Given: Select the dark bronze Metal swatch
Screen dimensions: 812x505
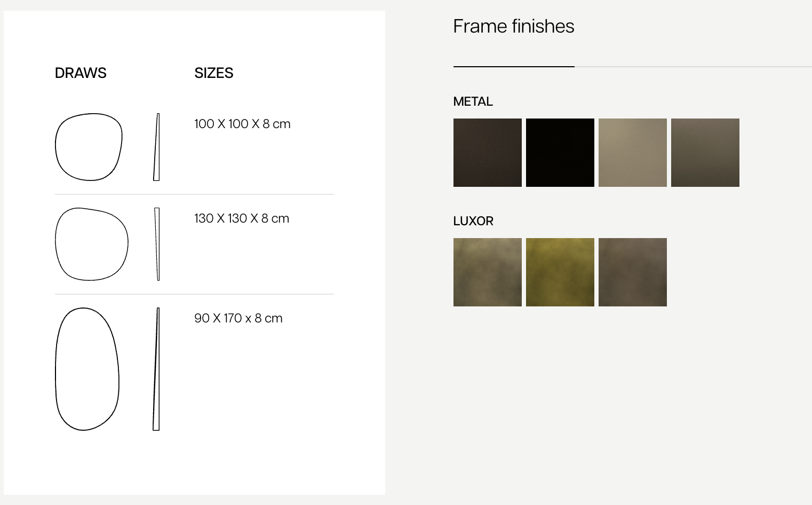Looking at the screenshot, I should (x=488, y=153).
